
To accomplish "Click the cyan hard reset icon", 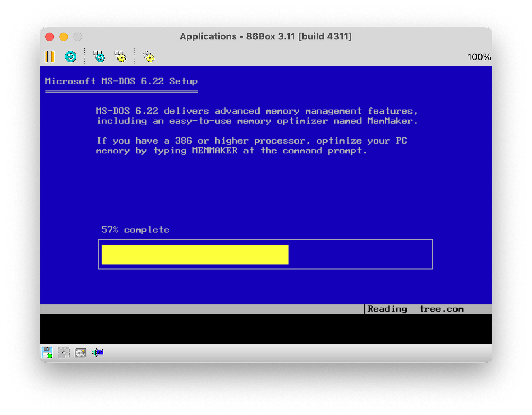I will tap(71, 57).
